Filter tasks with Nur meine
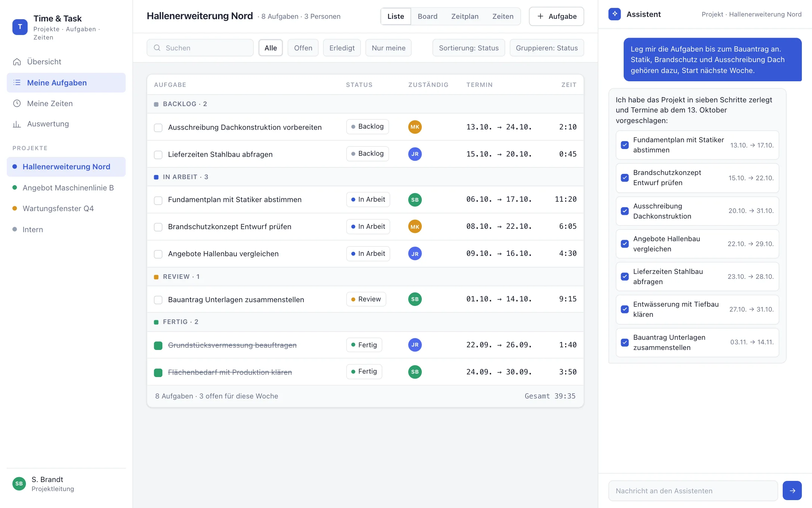The width and height of the screenshot is (812, 508). click(x=388, y=48)
